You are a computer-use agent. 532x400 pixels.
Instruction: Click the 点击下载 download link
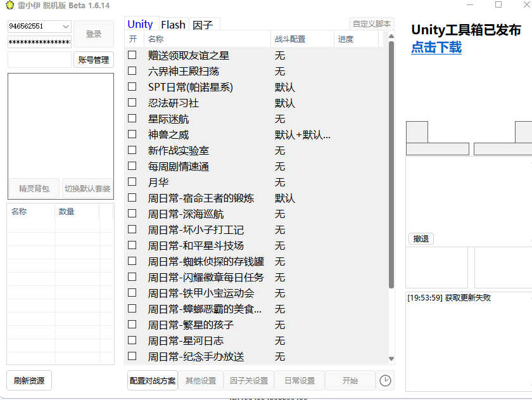[436, 46]
